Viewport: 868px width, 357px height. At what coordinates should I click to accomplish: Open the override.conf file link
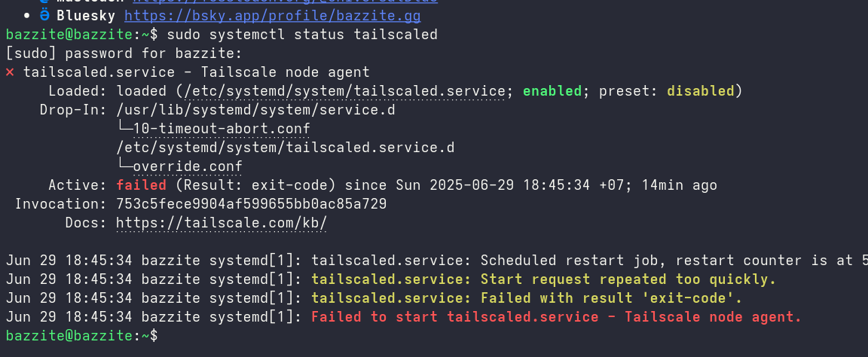[188, 166]
